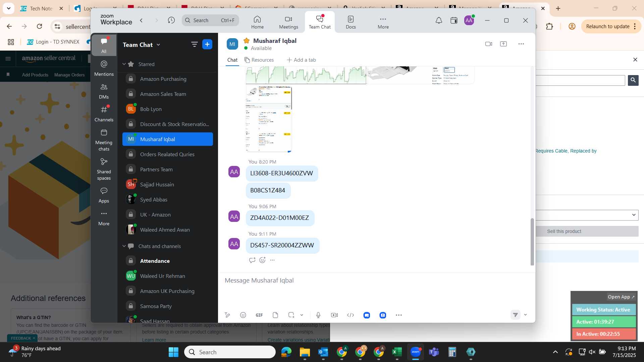The image size is (644, 362).
Task: Click the attach file icon
Action: (x=275, y=315)
